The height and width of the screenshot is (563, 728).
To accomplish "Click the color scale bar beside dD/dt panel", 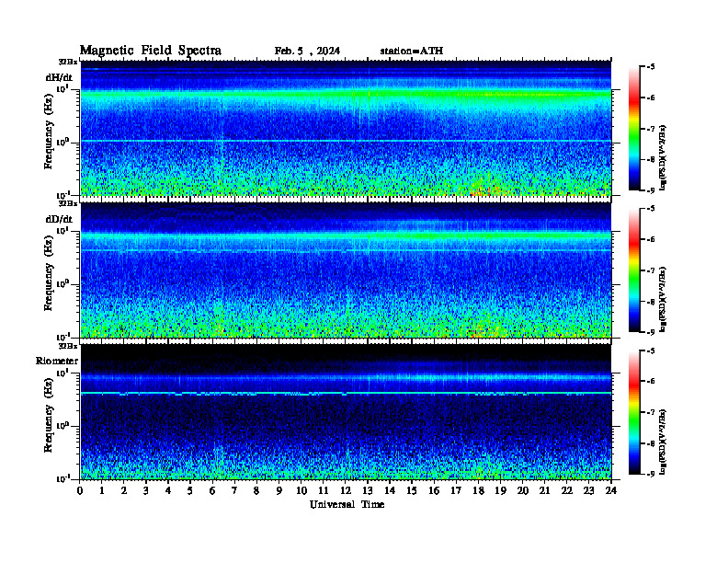I will pyautogui.click(x=633, y=270).
